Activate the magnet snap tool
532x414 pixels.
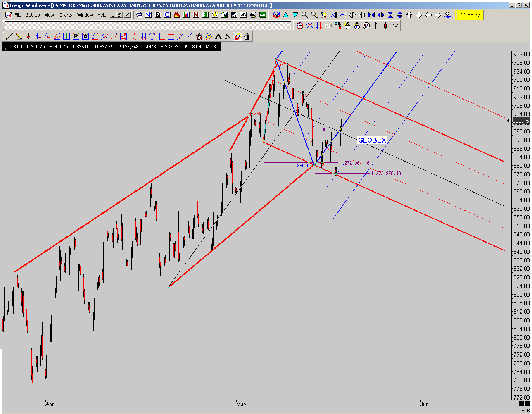click(x=237, y=36)
